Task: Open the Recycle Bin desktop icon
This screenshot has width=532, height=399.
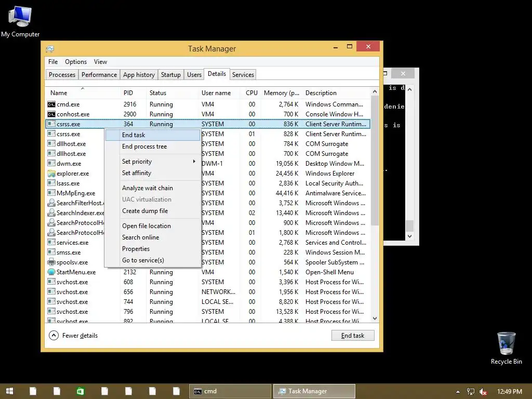Action: click(x=506, y=348)
